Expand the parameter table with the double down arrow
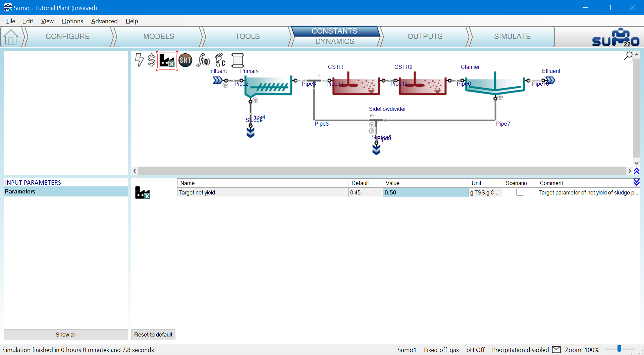644x355 pixels. (636, 182)
